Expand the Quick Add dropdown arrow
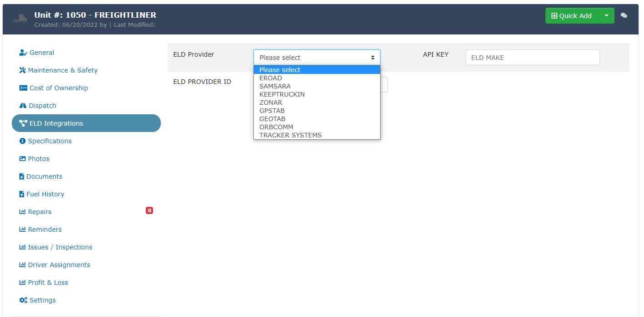644x317 pixels. click(x=606, y=16)
